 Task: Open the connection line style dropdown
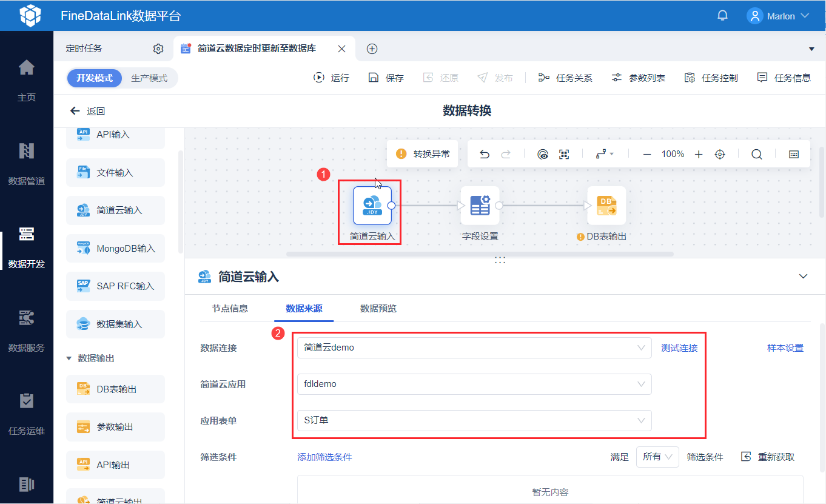coord(605,154)
